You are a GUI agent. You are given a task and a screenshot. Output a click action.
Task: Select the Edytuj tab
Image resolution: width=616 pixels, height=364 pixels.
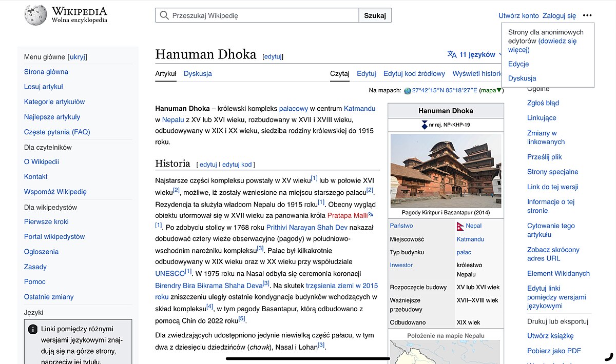(x=367, y=73)
